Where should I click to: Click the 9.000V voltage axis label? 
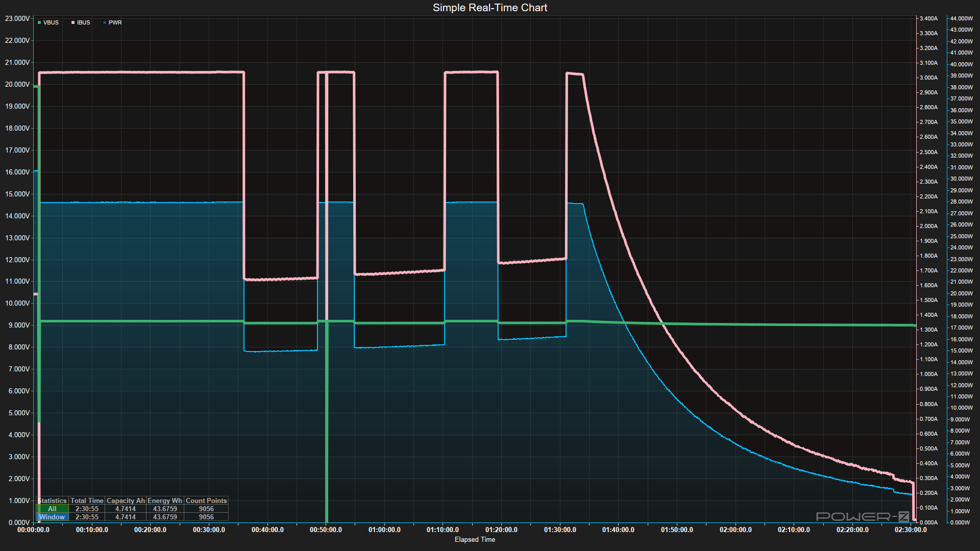tap(19, 325)
